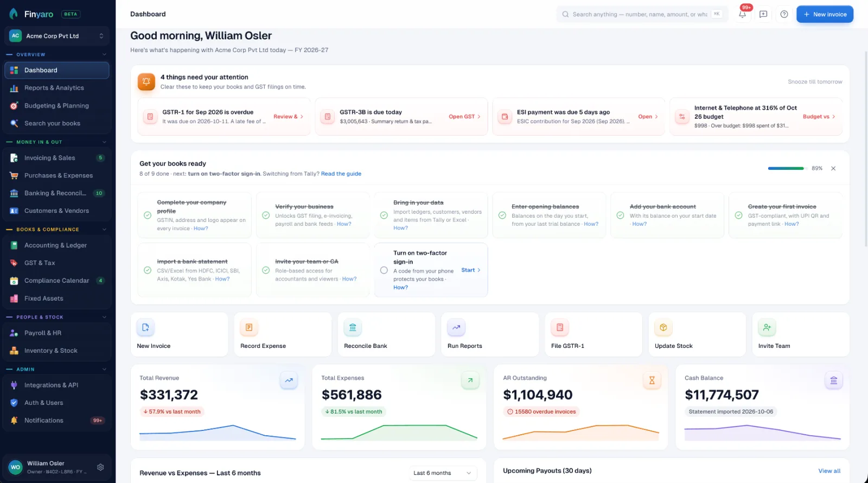Toggle the Complete your company profile checkmark
The width and height of the screenshot is (868, 483).
[x=148, y=215]
